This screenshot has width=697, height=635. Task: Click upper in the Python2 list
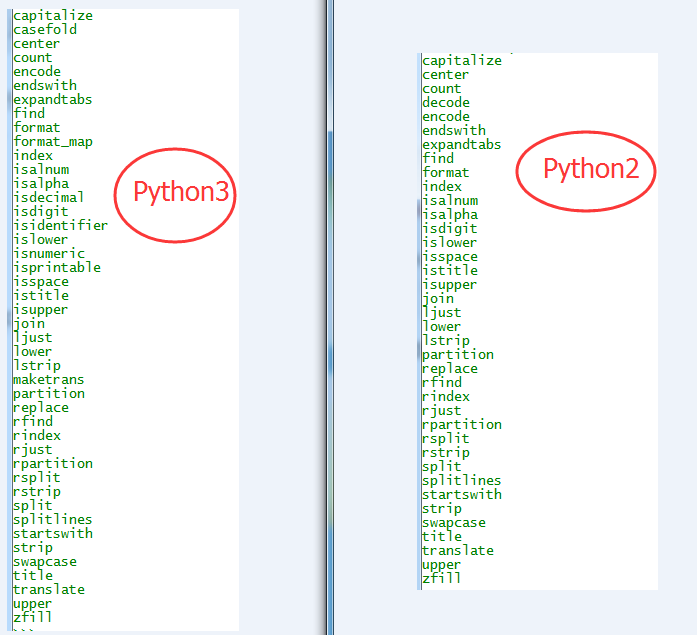[441, 565]
